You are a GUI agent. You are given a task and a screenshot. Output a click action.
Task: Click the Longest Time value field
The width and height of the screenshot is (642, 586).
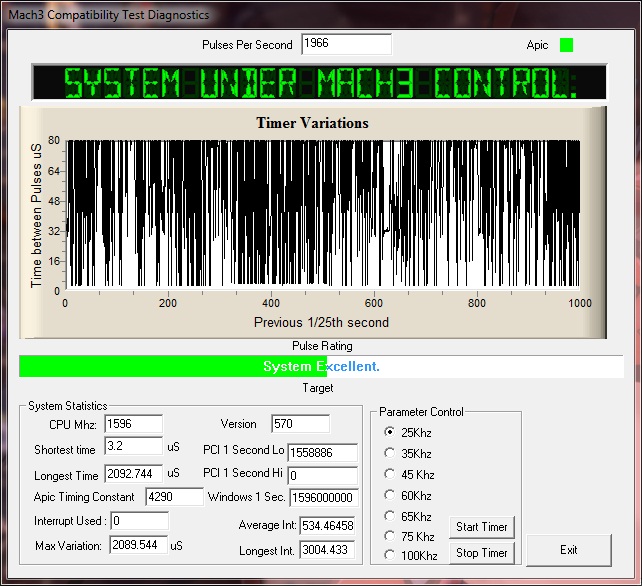point(133,474)
